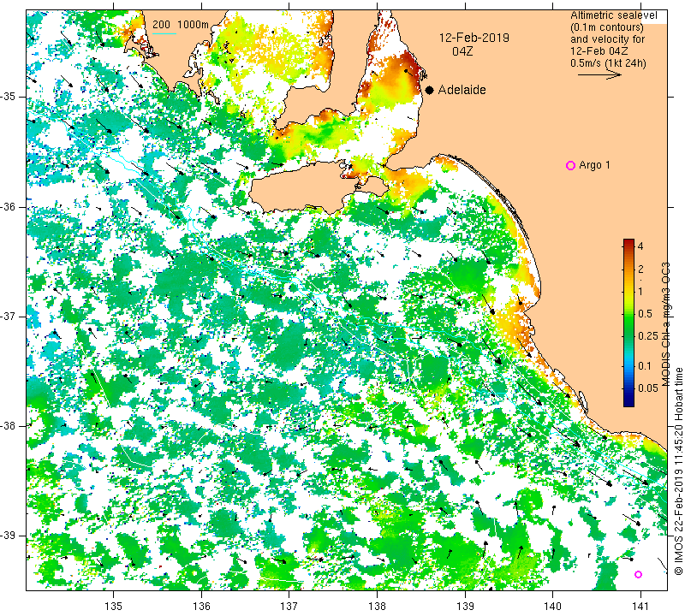Click the longitude axis label 139
Screen dimensions: 685x616
pos(465,606)
